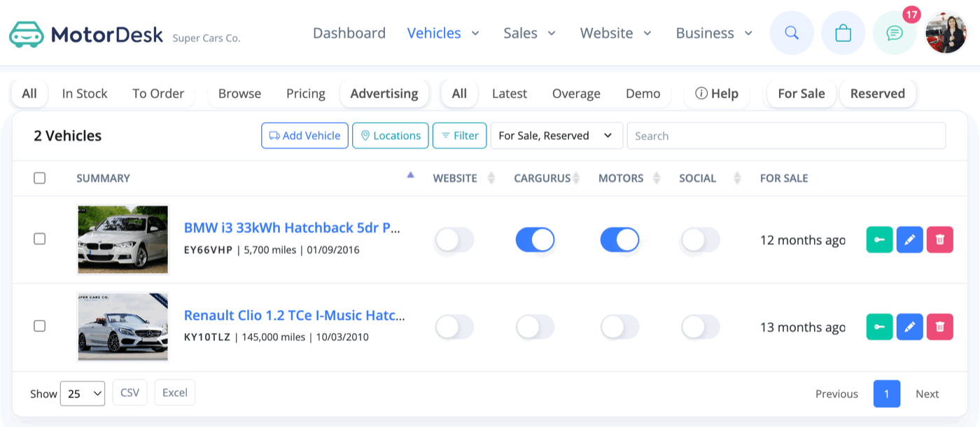Enable CarGurus toggle for Renault Clio
Image resolution: width=980 pixels, height=427 pixels.
click(535, 327)
